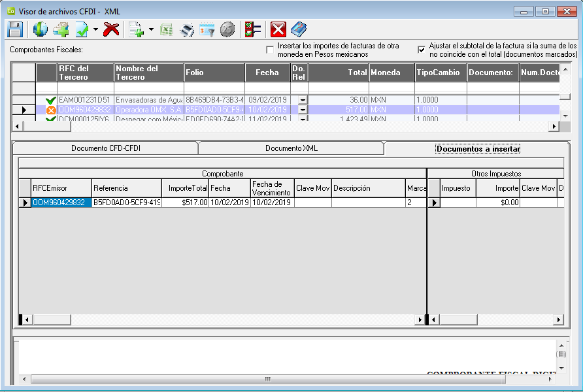Uncheck adjust invoice subtotal checkbox
Image resolution: width=583 pixels, height=392 pixels.
pos(422,50)
